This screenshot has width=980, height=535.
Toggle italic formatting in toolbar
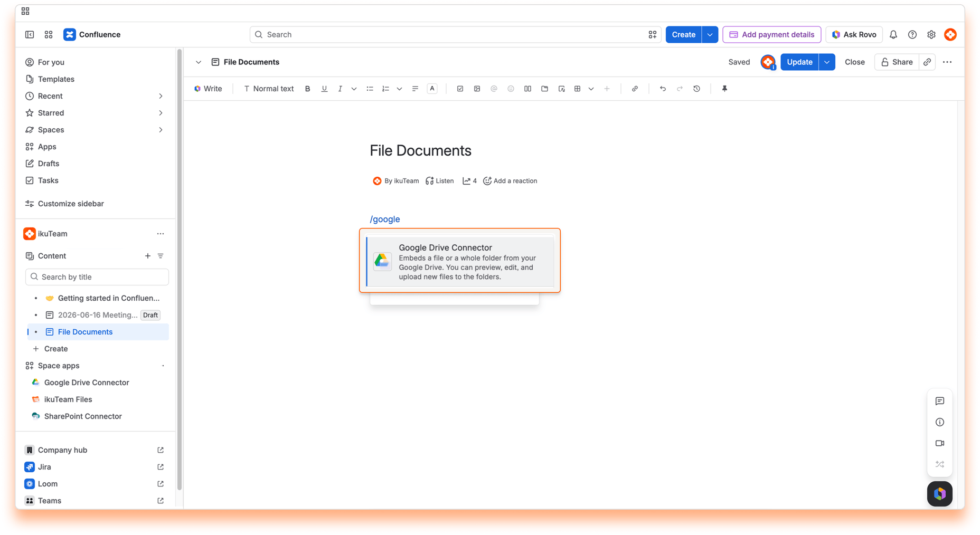coord(340,89)
